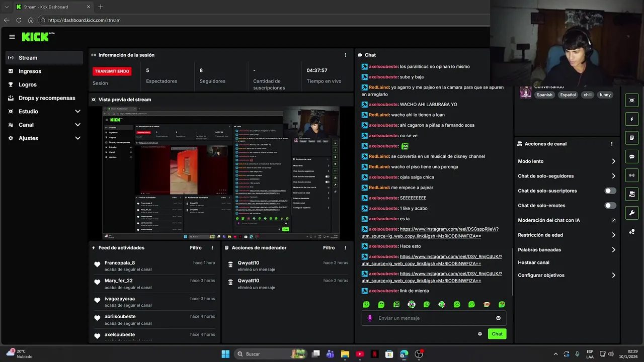Insert the last green crying emote

502,304
